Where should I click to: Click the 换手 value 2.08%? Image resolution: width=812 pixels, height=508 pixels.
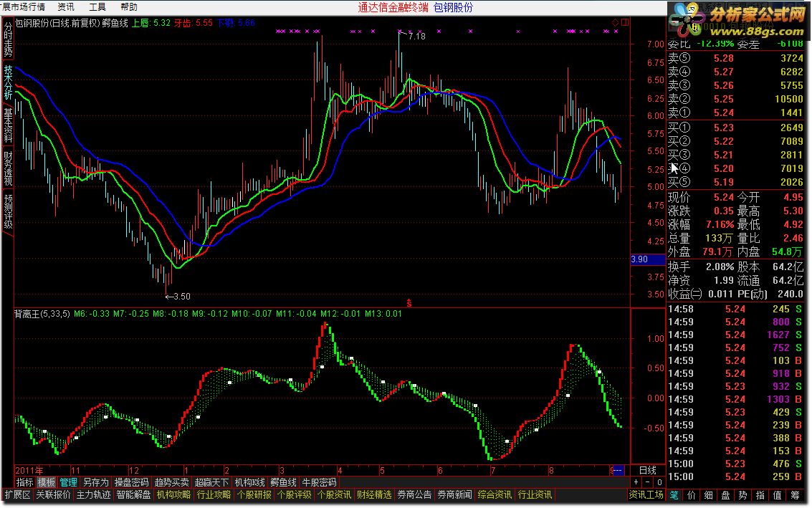tap(720, 267)
